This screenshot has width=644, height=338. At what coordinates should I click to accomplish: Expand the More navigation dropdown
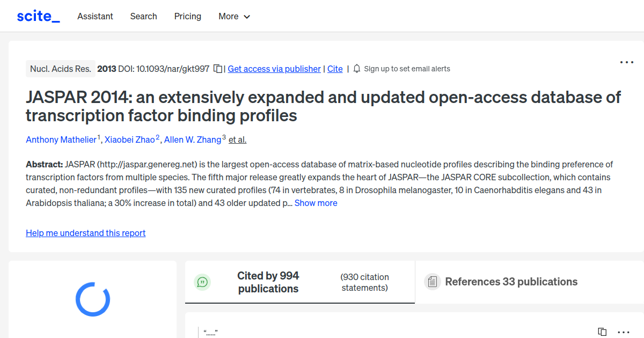point(234,17)
